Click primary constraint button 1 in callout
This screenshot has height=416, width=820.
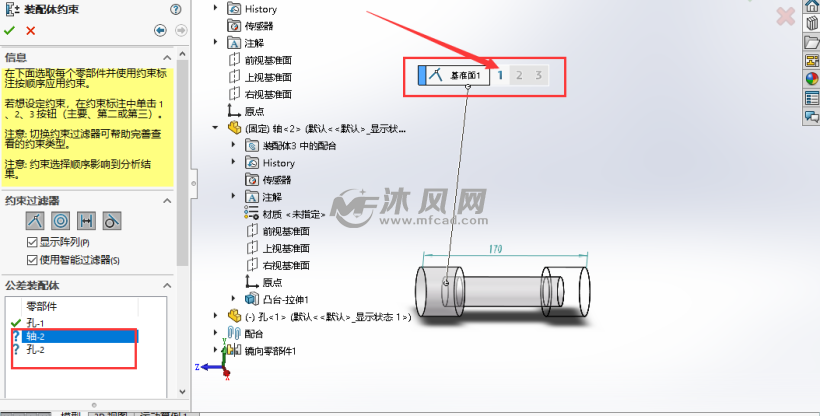click(500, 75)
